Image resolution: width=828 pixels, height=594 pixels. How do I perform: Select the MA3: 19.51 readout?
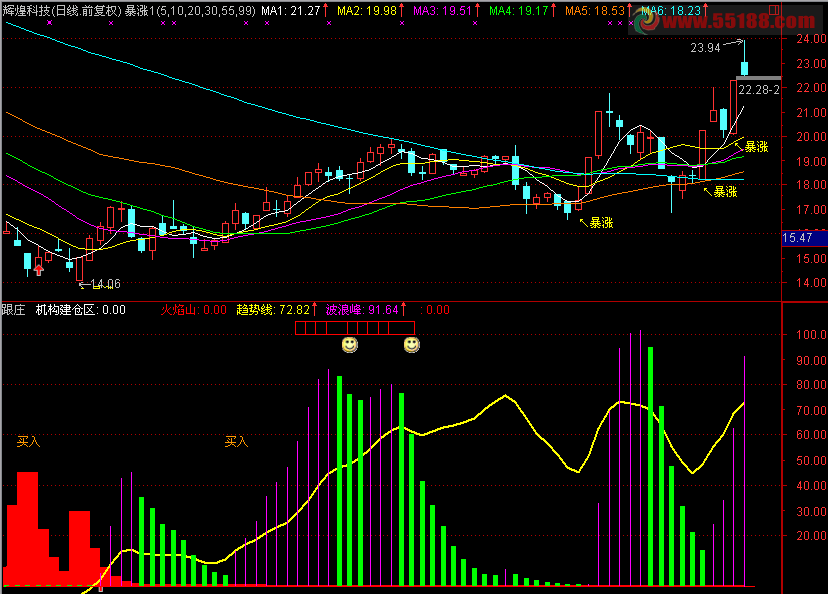[443, 11]
